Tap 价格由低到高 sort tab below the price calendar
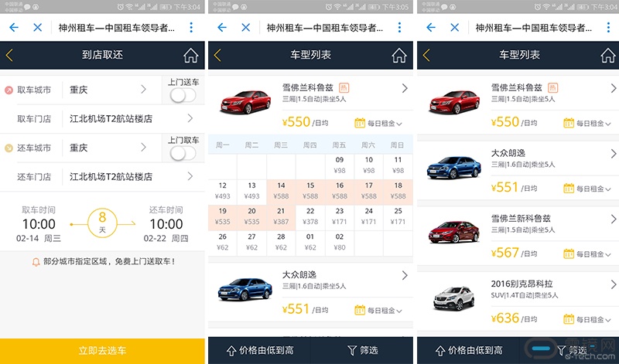This screenshot has height=364, width=619. pyautogui.click(x=260, y=350)
